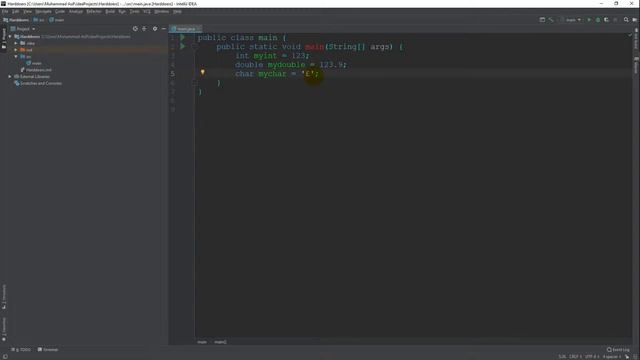
Task: Select the Harddoses.iml file
Action: [x=36, y=70]
